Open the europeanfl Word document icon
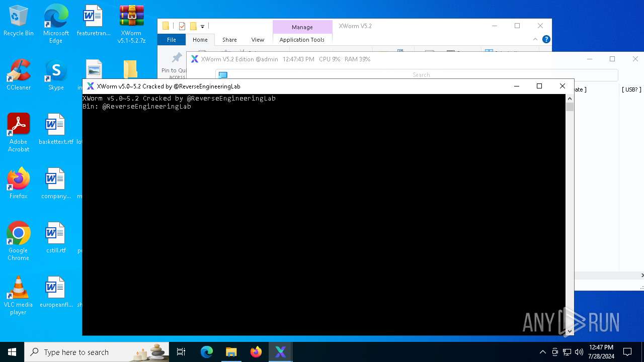Screen dimensions: 644x362 (x=56, y=292)
